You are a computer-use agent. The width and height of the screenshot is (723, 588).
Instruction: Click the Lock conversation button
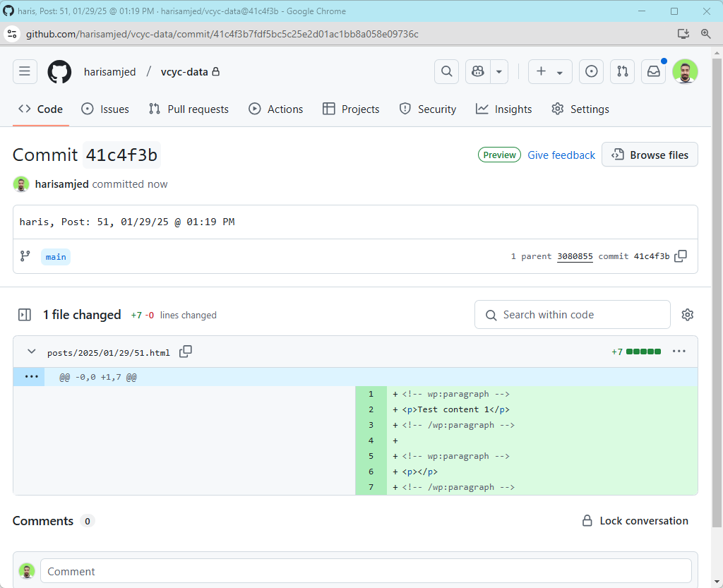[x=635, y=521]
